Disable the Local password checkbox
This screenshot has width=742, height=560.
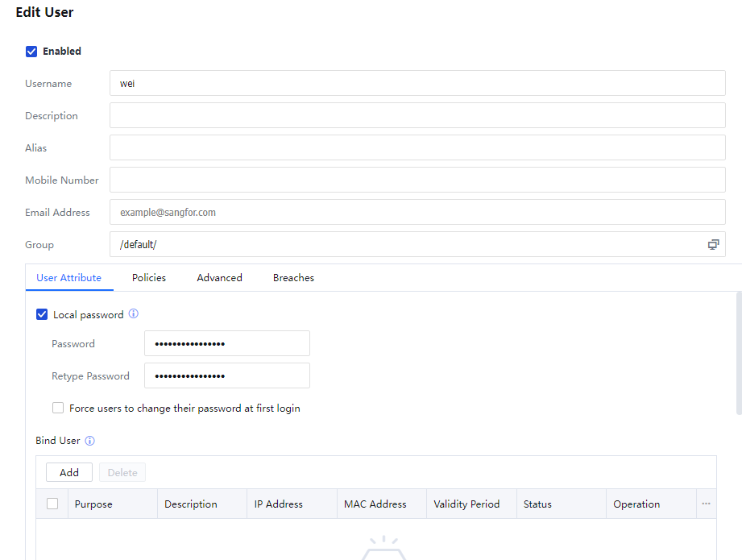(x=42, y=314)
